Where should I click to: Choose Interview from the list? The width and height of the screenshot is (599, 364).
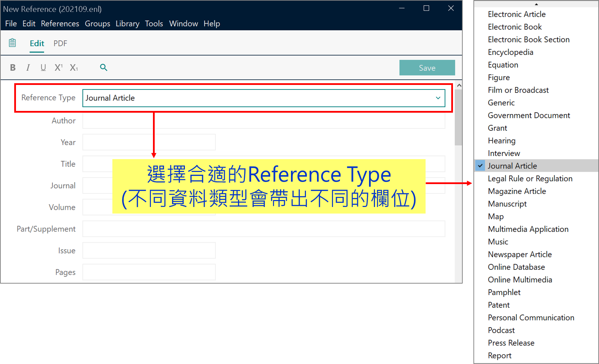504,153
